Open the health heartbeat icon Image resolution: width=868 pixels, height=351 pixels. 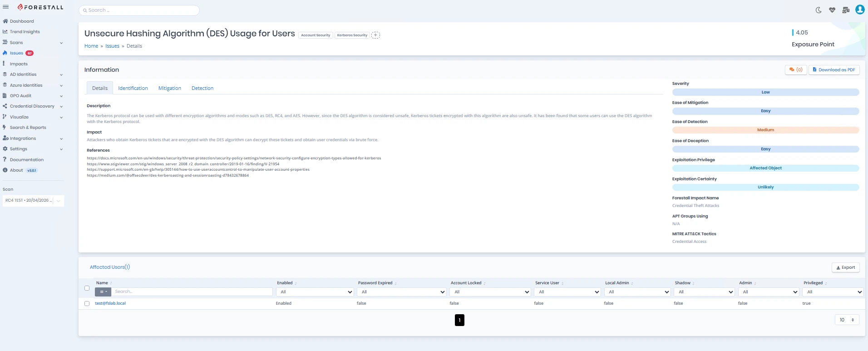(x=832, y=10)
